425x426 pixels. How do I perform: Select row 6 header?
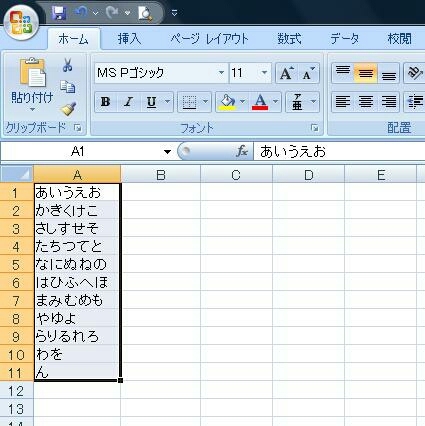pos(17,283)
